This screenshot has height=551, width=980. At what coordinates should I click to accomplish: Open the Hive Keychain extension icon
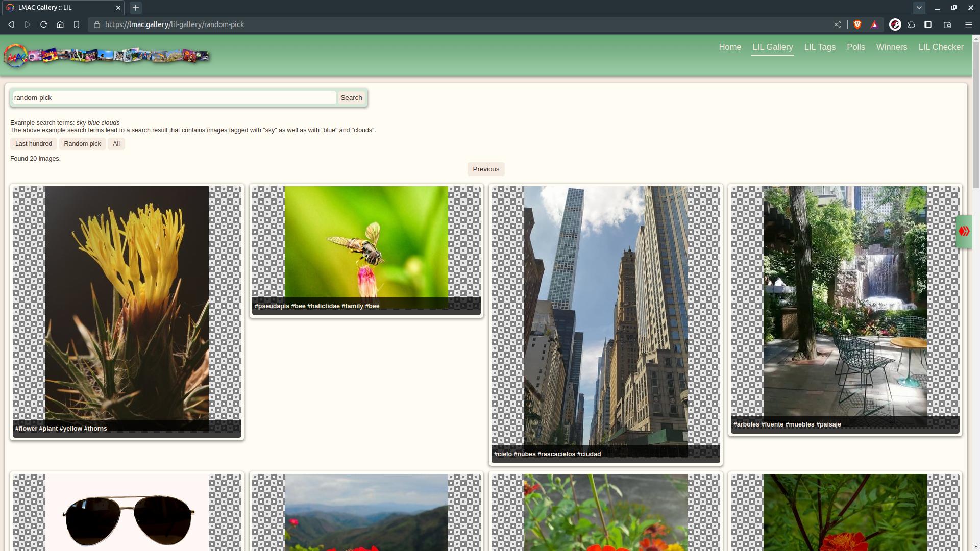pyautogui.click(x=895, y=24)
